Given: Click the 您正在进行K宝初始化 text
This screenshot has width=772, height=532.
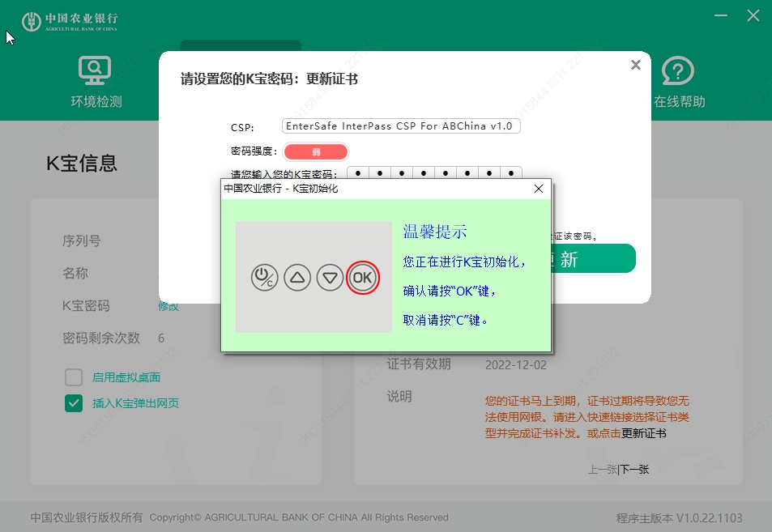Looking at the screenshot, I should [464, 262].
